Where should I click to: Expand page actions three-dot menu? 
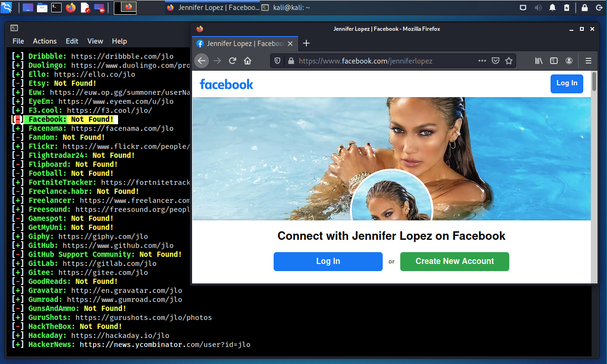click(x=482, y=61)
